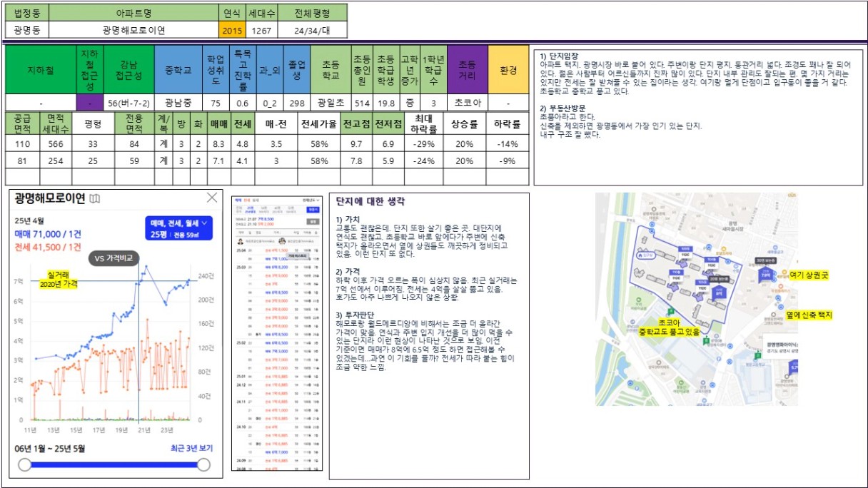Select the 광명해모로이연 apartment name cell
The height and width of the screenshot is (488, 868).
tap(134, 31)
